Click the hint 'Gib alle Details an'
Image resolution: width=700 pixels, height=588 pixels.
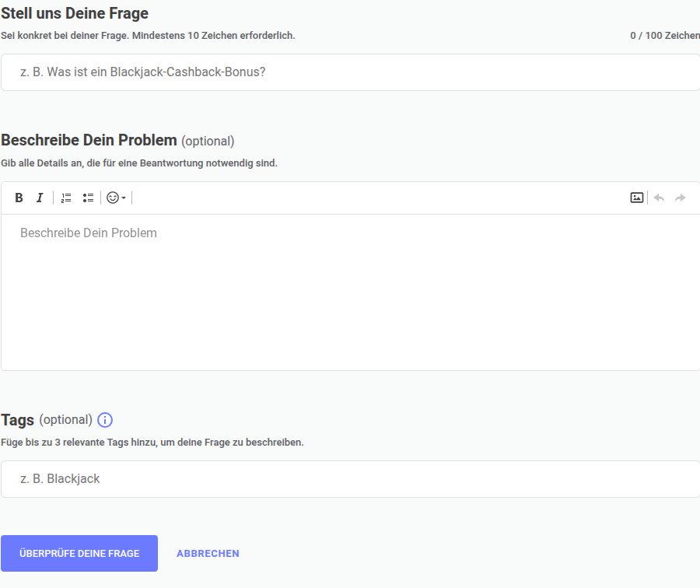pos(43,163)
